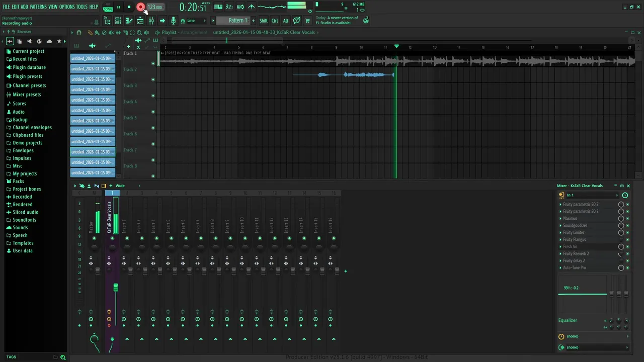The image size is (644, 362).
Task: Open the OPTIONS menu
Action: pyautogui.click(x=67, y=7)
